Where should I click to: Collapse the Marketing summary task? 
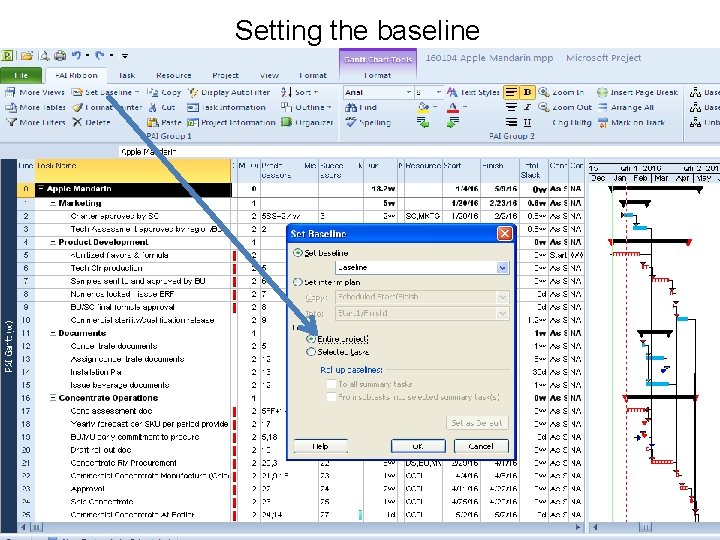click(53, 203)
